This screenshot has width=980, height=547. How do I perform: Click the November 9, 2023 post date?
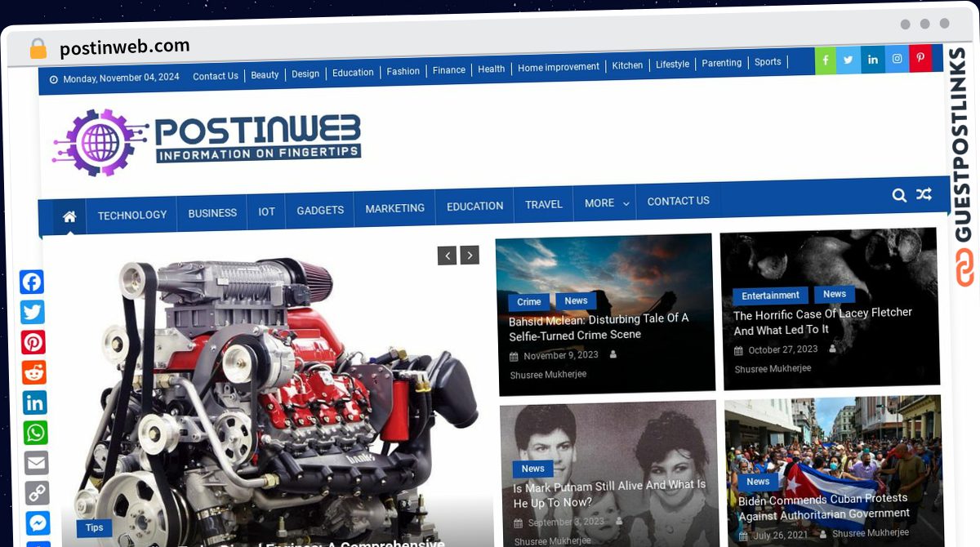561,355
